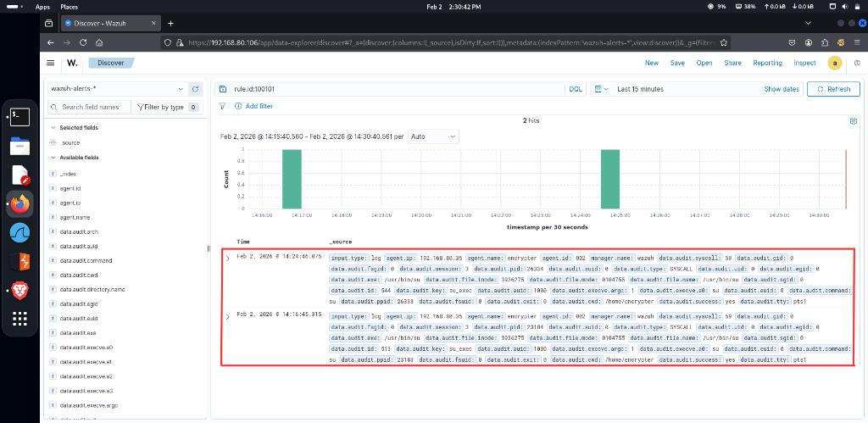Open the Auto interval dropdown

coord(433,136)
